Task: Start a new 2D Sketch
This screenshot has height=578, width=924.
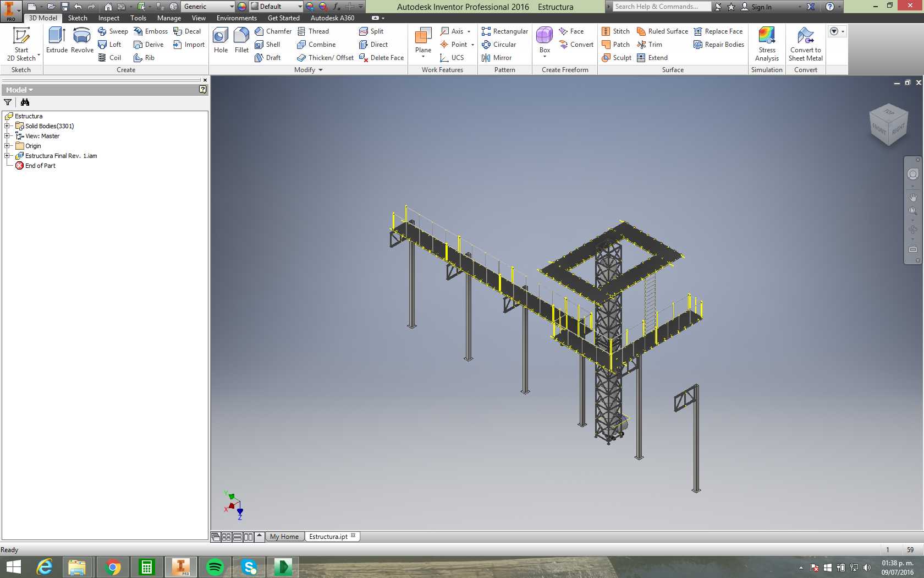Action: (21, 44)
